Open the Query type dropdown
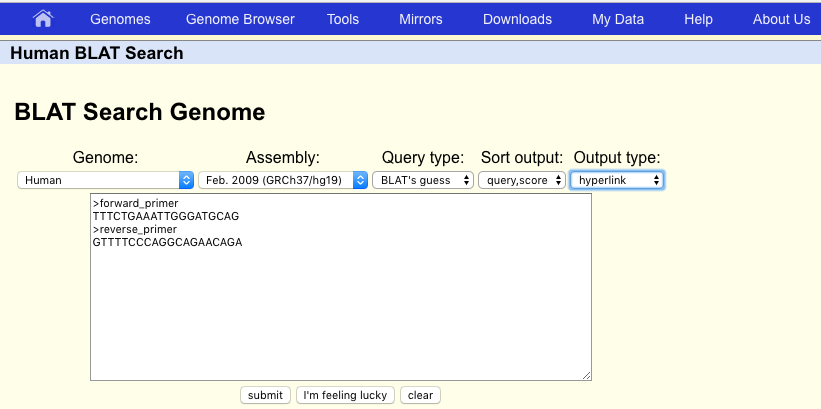Screen dimensions: 821x409 [x=423, y=180]
